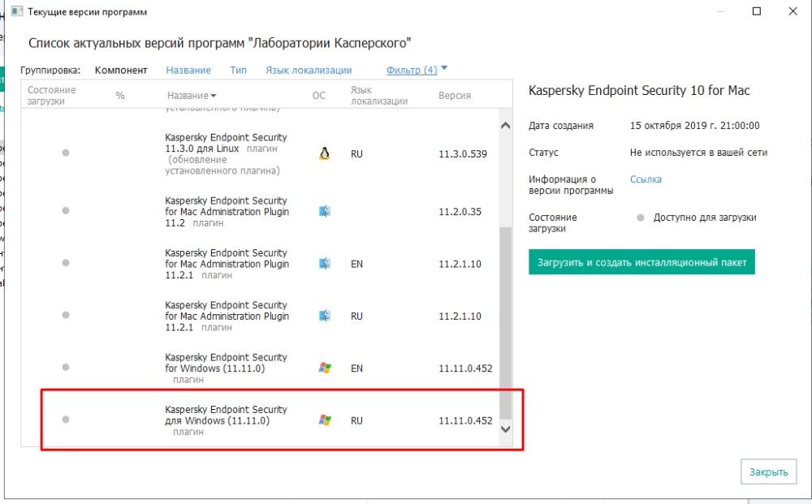Select Mac Administration Plugin 11.2.1 RU name
The width and height of the screenshot is (812, 504).
pos(227,317)
